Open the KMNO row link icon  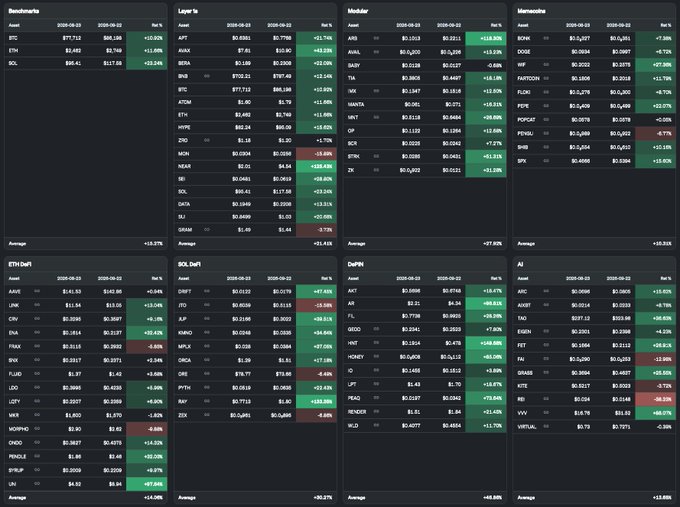coord(207,333)
